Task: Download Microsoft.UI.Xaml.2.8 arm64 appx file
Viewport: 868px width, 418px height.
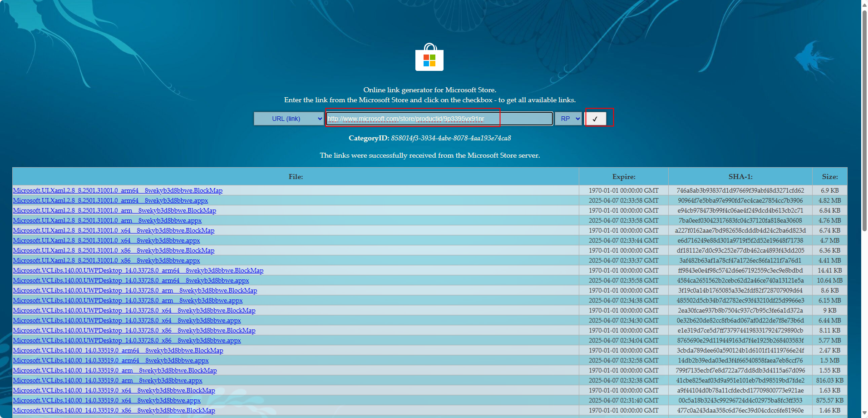Action: point(110,200)
